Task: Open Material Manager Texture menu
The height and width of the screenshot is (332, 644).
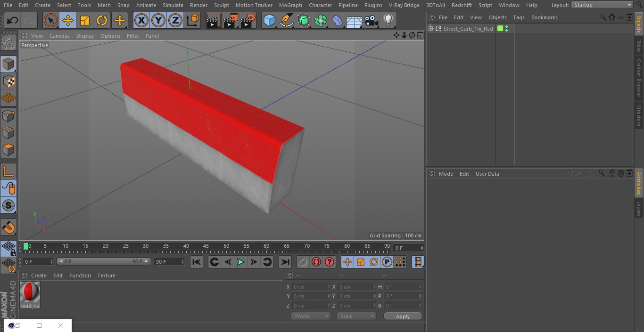Action: [106, 275]
